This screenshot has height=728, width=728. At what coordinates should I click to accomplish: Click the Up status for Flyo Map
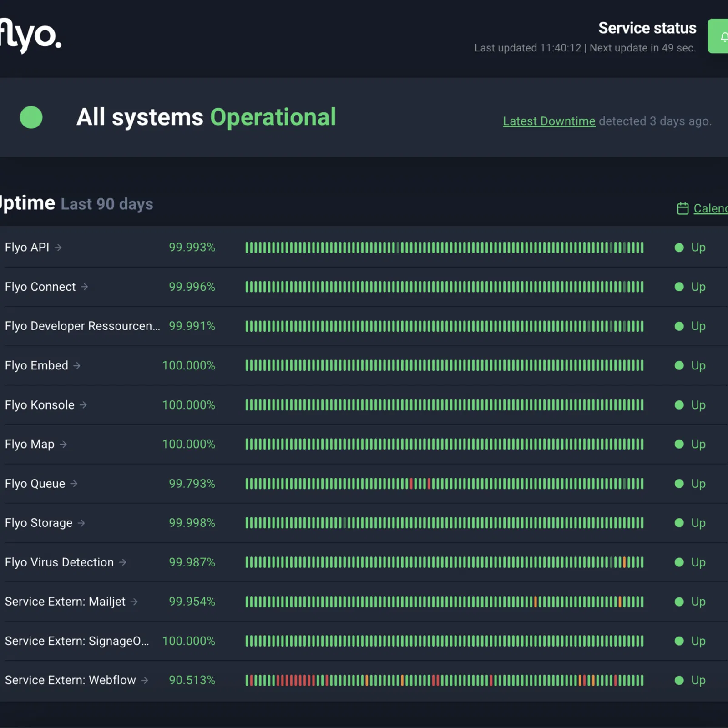tap(690, 444)
